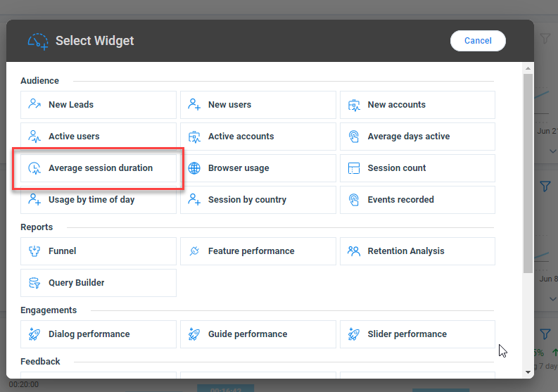The width and height of the screenshot is (558, 392).
Task: Click the Dialog performance rocket icon
Action: pos(34,334)
